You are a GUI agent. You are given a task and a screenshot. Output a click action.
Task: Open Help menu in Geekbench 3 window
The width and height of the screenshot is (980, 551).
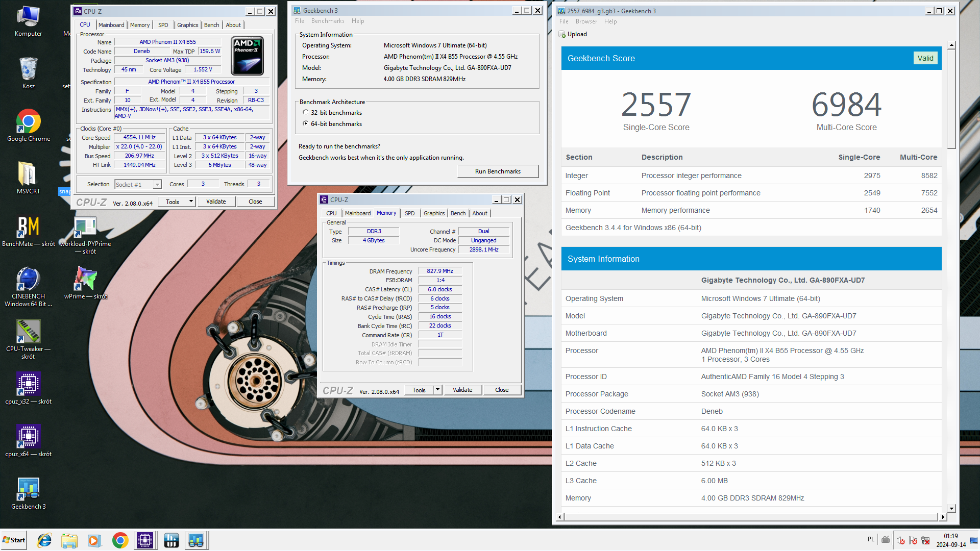pos(358,21)
